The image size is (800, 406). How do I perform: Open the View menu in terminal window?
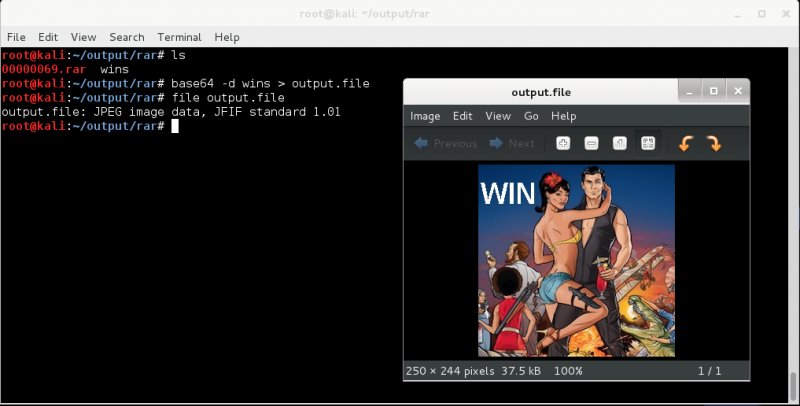pyautogui.click(x=83, y=37)
